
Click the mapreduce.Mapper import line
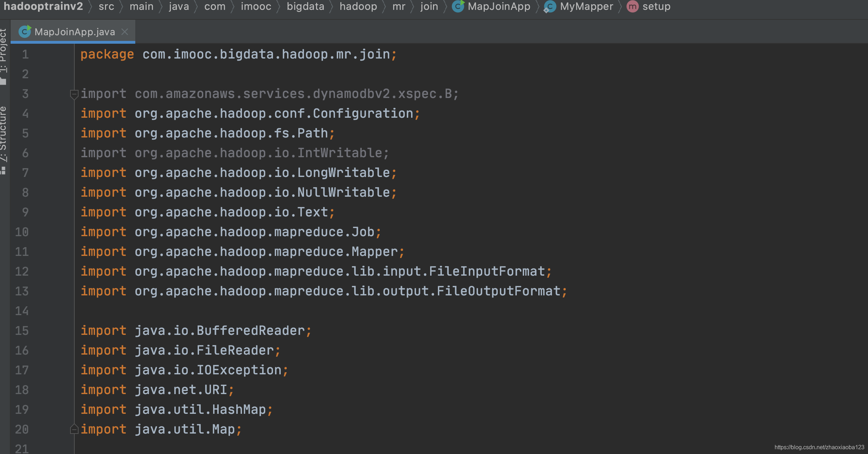pos(242,252)
